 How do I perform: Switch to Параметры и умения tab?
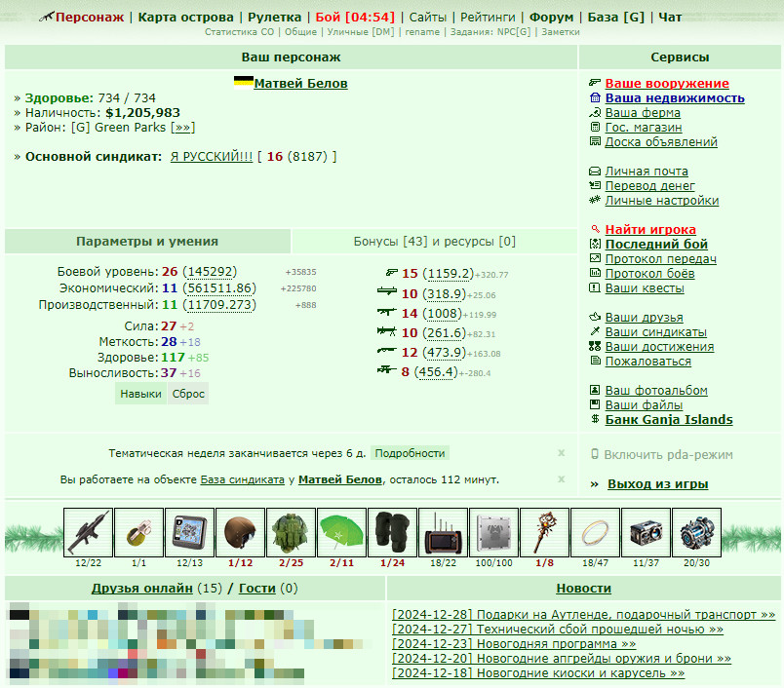tap(147, 242)
